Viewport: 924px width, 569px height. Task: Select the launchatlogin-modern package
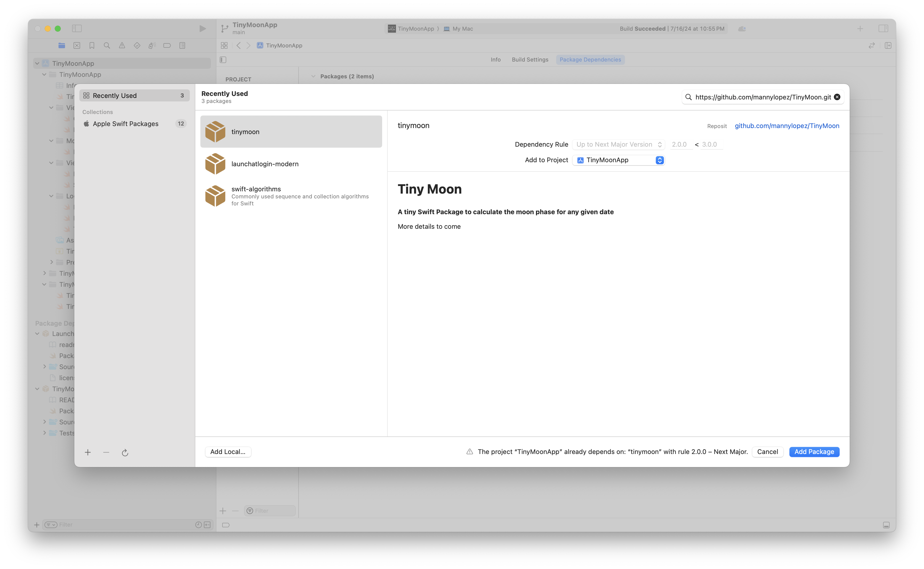click(291, 164)
